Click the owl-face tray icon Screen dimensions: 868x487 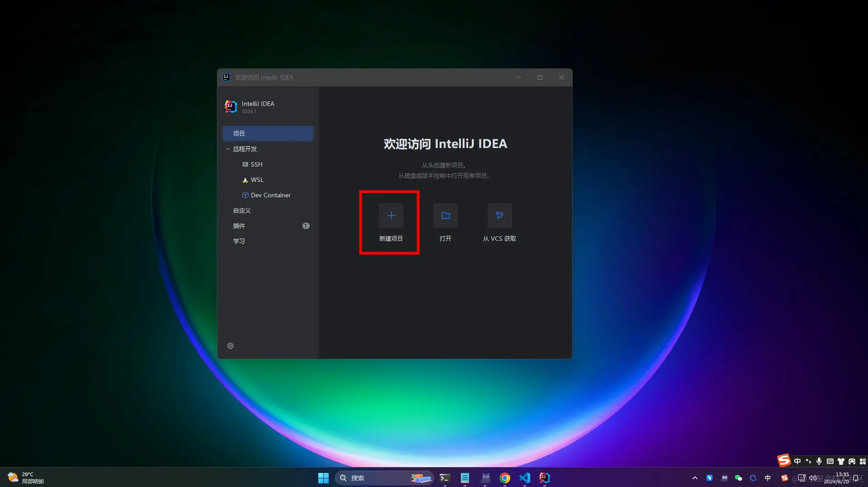tap(724, 478)
